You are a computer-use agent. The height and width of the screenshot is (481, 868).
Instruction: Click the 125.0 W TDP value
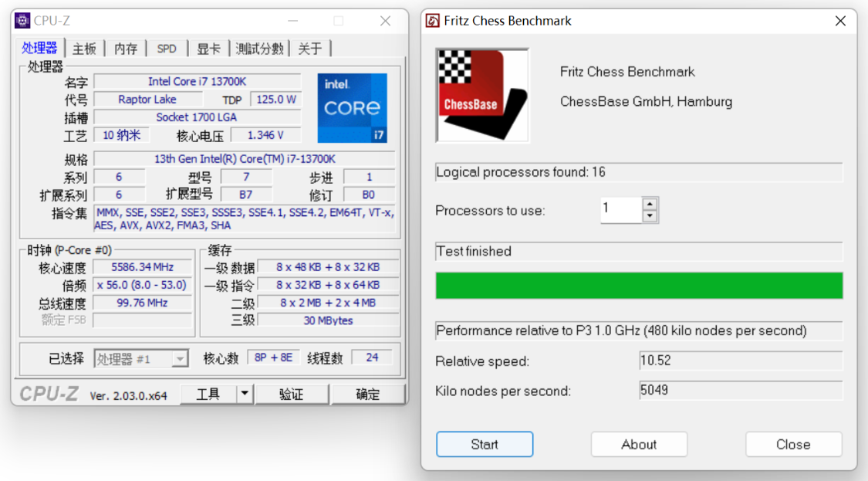point(275,100)
